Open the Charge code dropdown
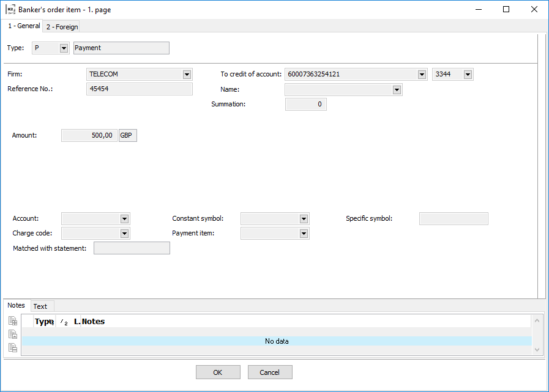The width and height of the screenshot is (549, 392). click(x=124, y=234)
